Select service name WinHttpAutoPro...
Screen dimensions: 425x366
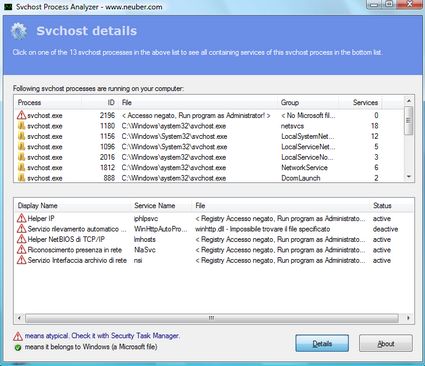click(161, 229)
